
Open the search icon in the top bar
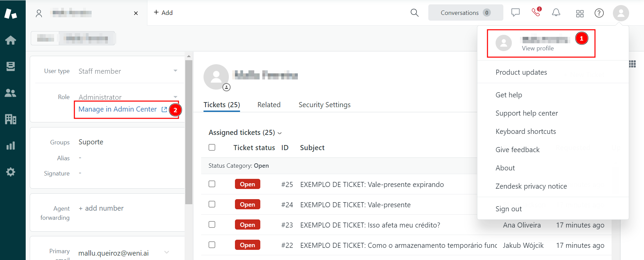[x=414, y=12]
